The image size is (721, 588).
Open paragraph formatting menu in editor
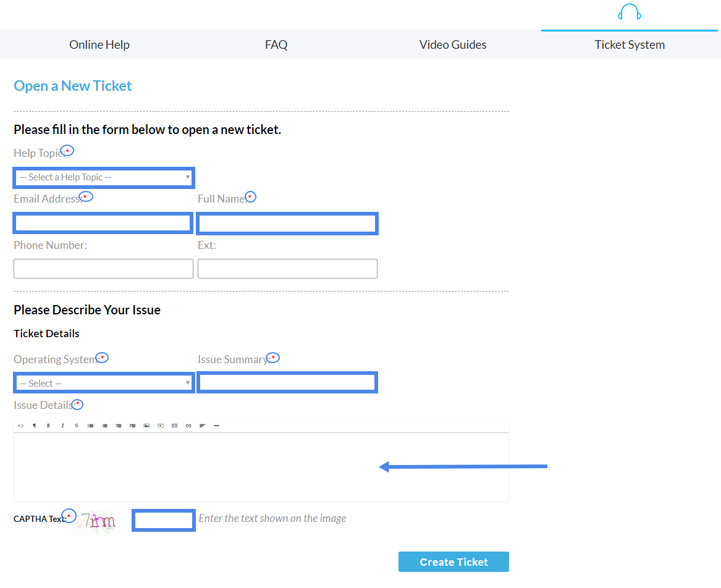pos(35,426)
